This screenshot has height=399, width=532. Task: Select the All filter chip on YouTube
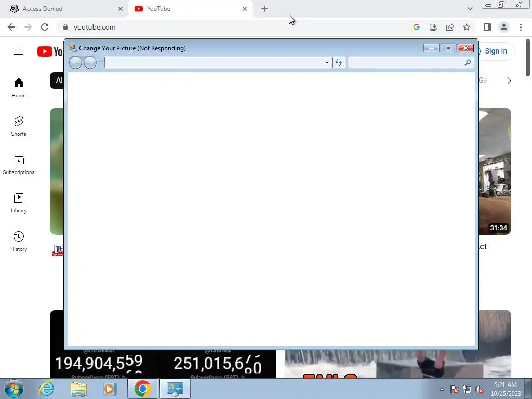[57, 81]
